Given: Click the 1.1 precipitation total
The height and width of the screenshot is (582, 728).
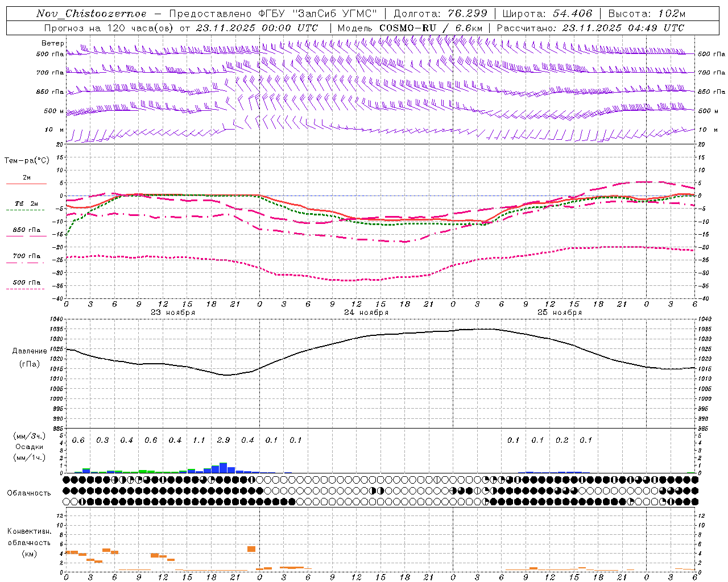Looking at the screenshot, I should (199, 440).
